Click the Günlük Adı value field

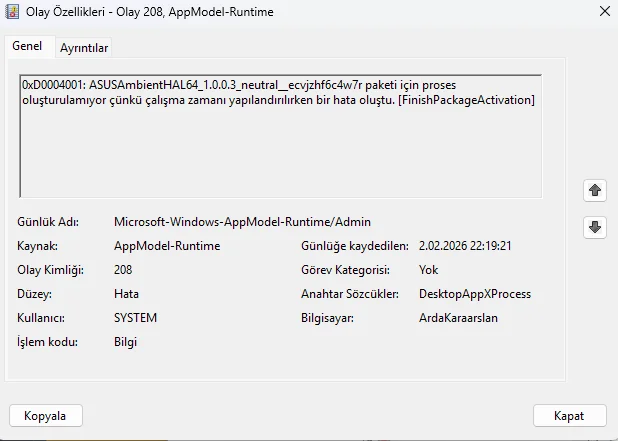point(242,222)
